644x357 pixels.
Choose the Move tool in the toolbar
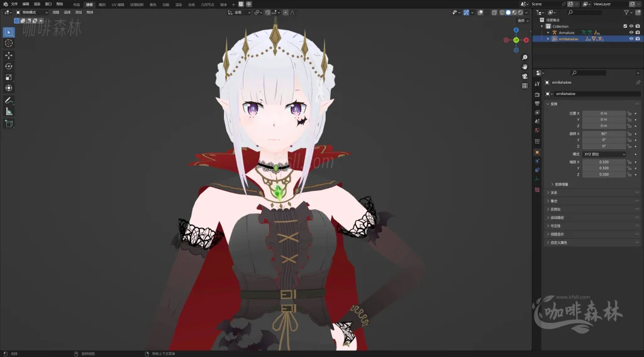pos(9,55)
